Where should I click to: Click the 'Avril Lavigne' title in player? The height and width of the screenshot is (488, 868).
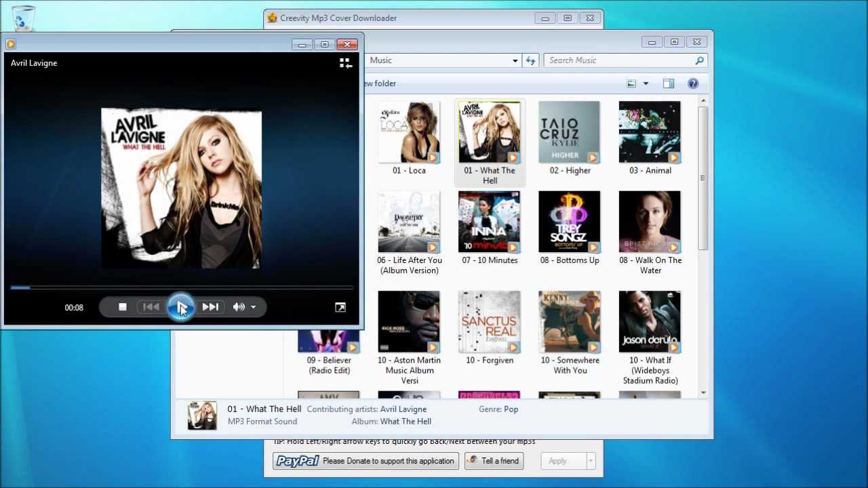(34, 63)
